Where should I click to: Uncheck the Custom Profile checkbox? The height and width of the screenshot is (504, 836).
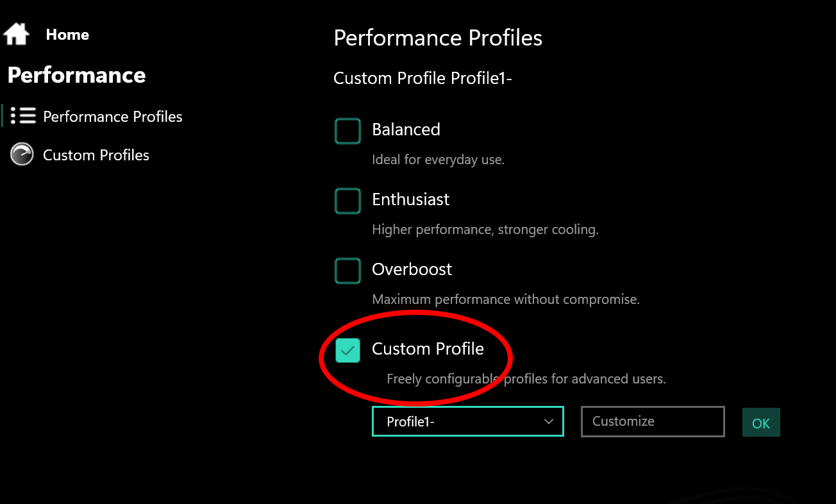coord(347,350)
